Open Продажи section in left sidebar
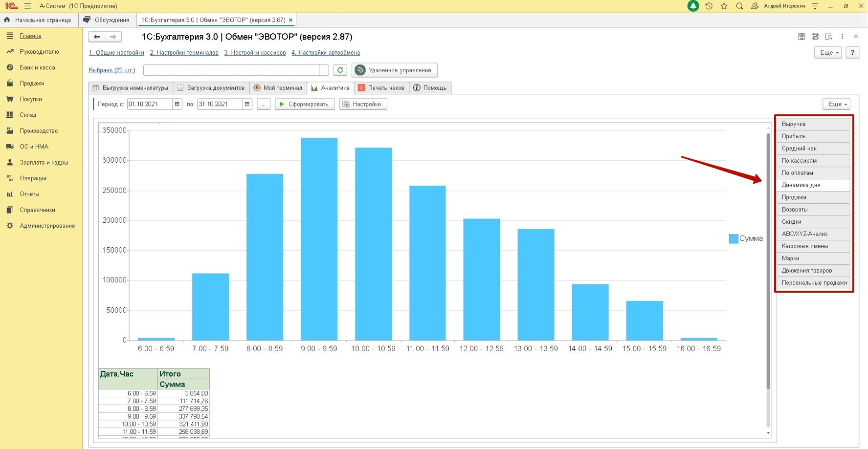 pyautogui.click(x=32, y=84)
